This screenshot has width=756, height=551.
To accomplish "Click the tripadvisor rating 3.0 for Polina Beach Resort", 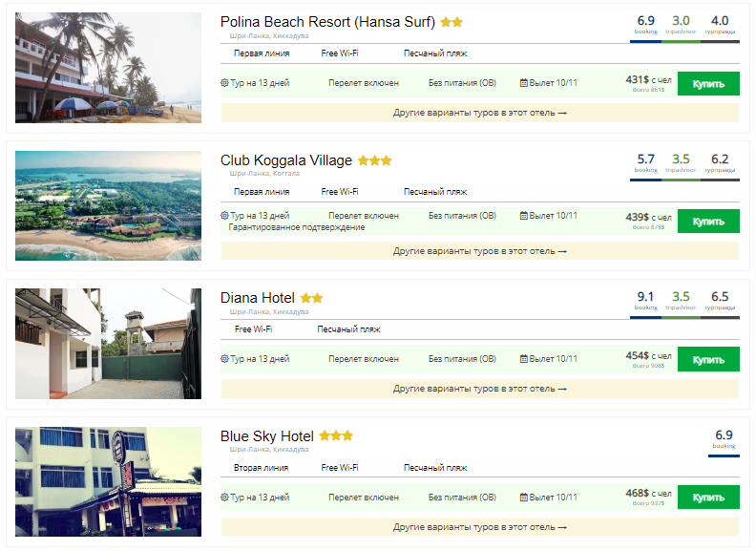I will (x=681, y=21).
